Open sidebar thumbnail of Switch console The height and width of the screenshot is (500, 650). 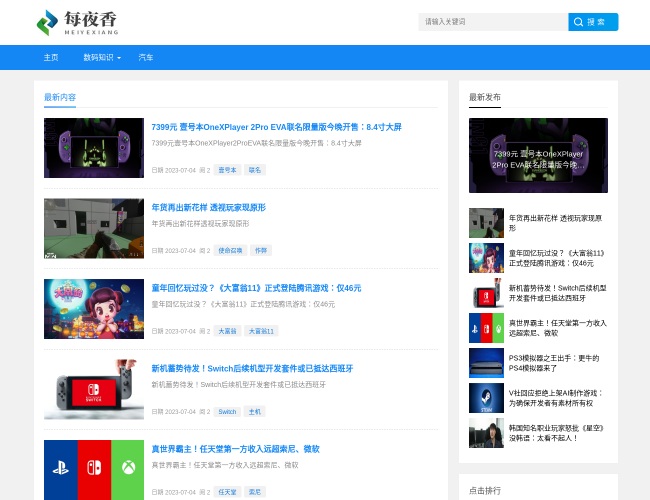pyautogui.click(x=486, y=293)
